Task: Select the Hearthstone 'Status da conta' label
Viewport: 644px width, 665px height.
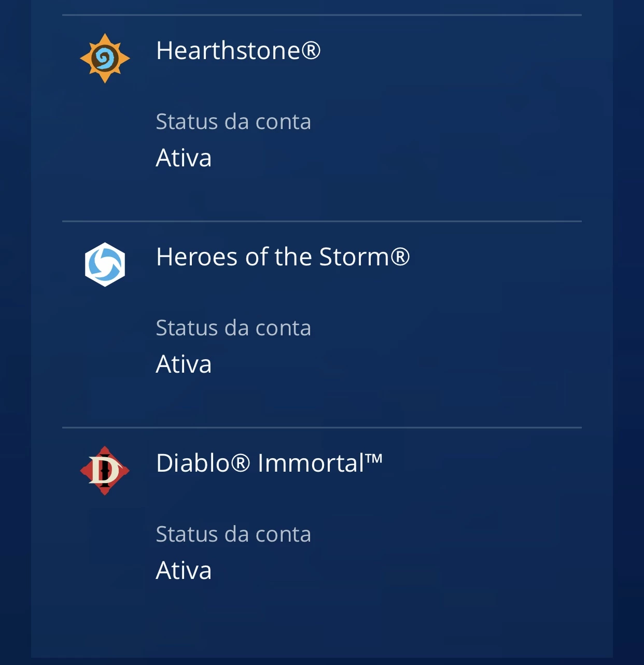Action: [x=233, y=122]
